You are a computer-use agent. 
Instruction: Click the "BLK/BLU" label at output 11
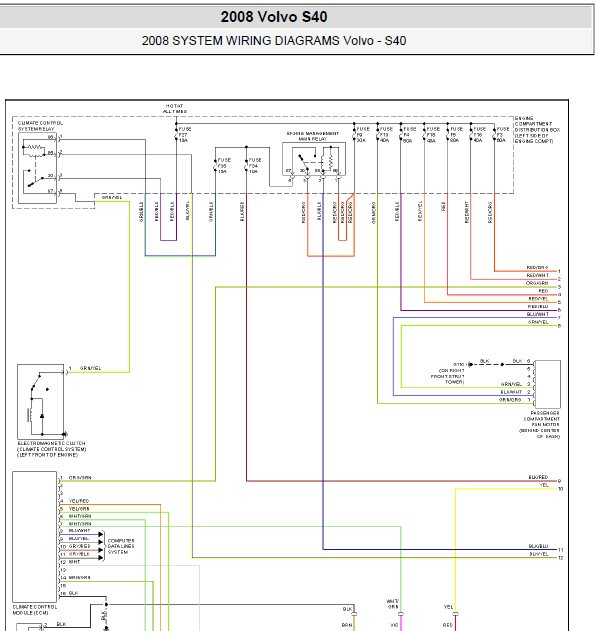coord(538,546)
